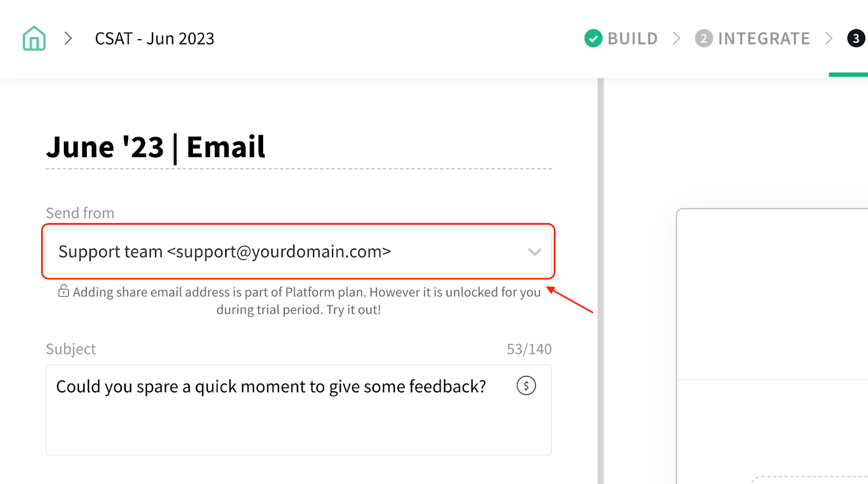
Task: Click the vertical panel divider bar
Action: [x=601, y=281]
